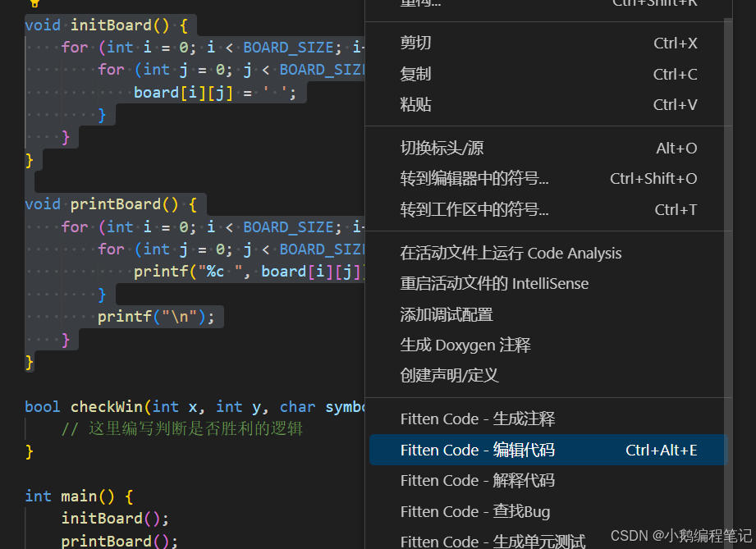Click the bool keyword before checkWin
Viewport: 756px width, 549px height.
click(x=43, y=407)
